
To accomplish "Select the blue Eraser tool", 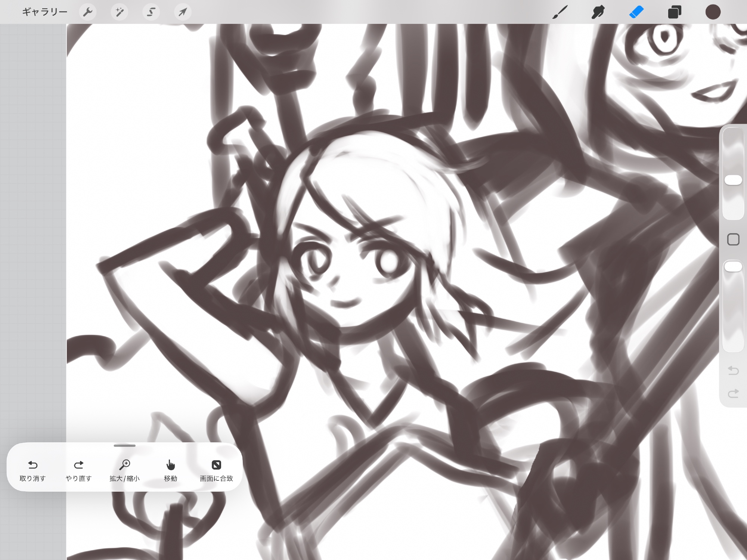I will tap(636, 12).
